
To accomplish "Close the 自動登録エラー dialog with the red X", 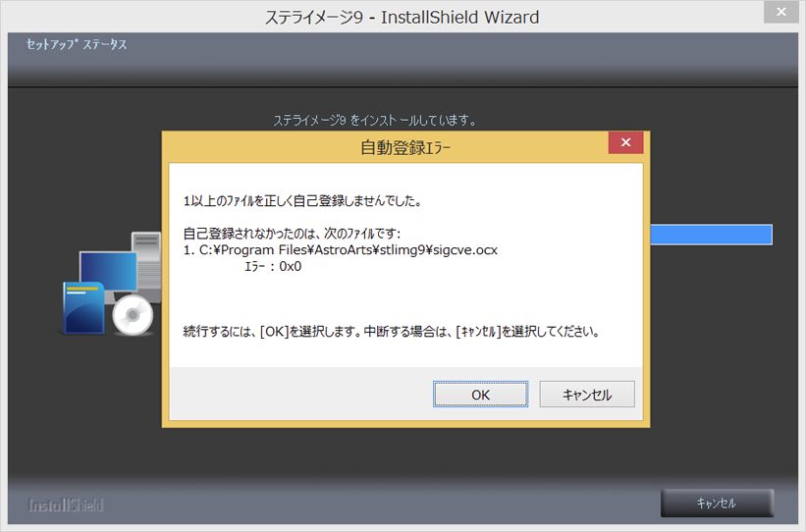I will tap(625, 142).
